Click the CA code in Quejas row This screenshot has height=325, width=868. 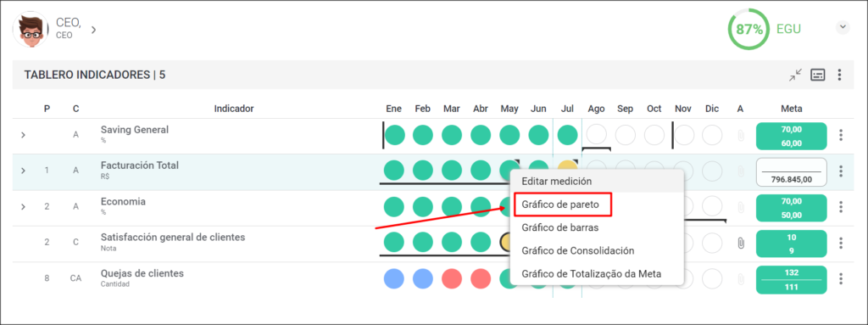tap(75, 278)
